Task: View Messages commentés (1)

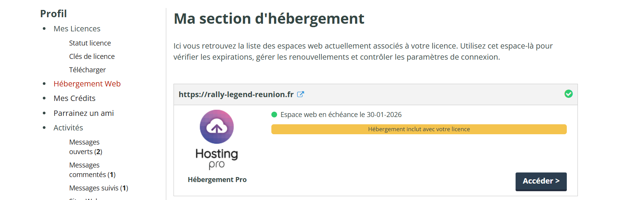Action: coord(92,170)
